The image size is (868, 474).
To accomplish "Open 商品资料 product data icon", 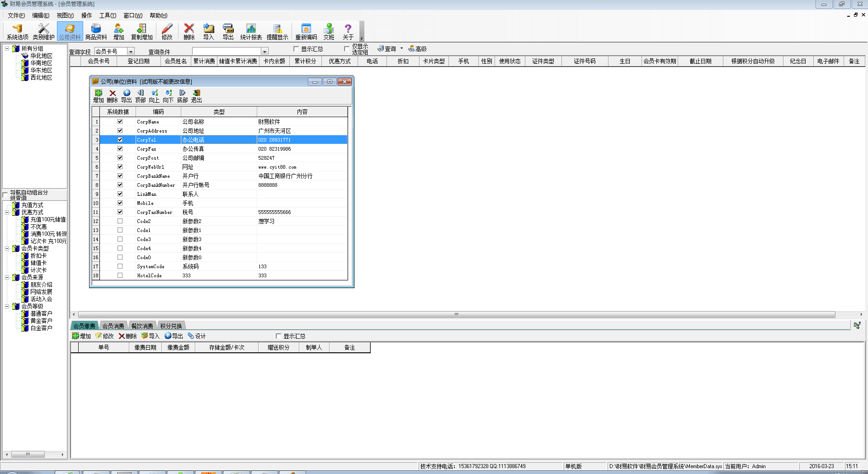I will click(96, 32).
